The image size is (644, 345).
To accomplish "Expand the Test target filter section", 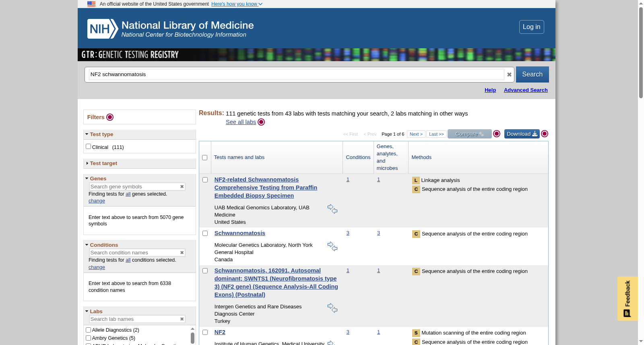I will (101, 163).
